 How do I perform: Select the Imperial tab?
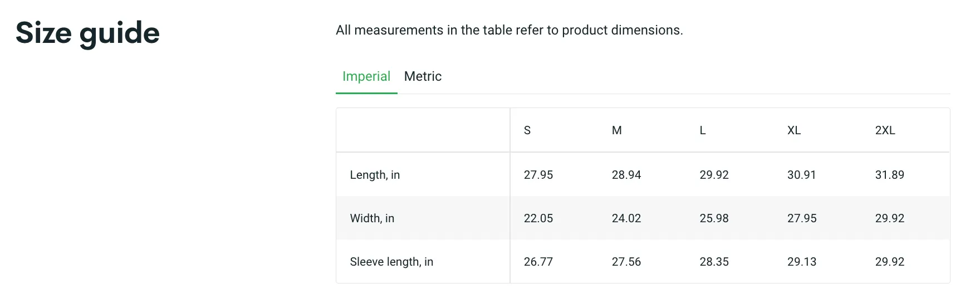pos(366,76)
